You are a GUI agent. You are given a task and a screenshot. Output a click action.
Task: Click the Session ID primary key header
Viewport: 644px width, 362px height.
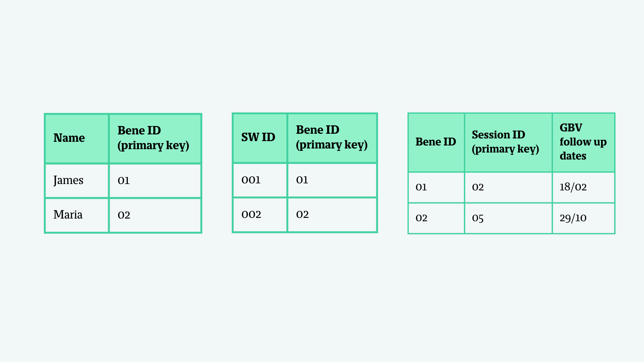tap(508, 142)
